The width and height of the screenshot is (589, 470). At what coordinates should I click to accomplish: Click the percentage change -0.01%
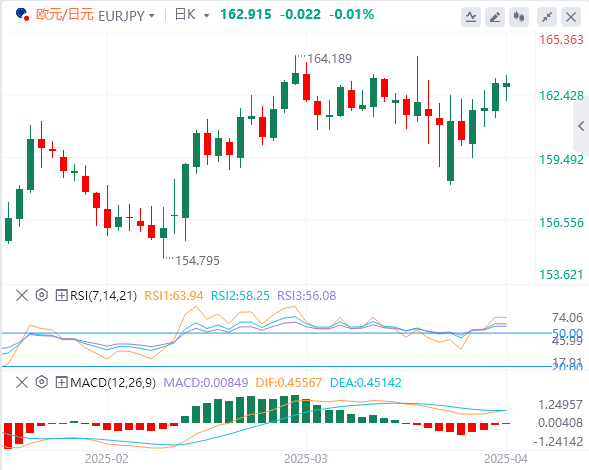(352, 15)
